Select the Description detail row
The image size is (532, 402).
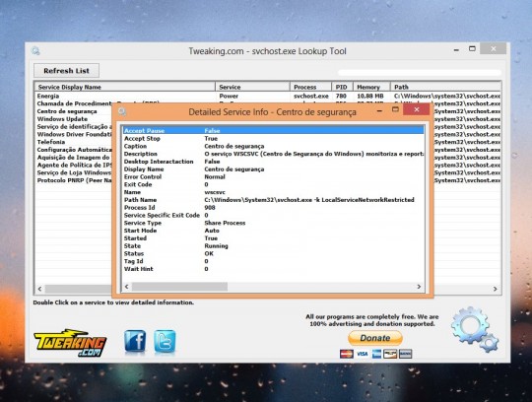tap(273, 154)
